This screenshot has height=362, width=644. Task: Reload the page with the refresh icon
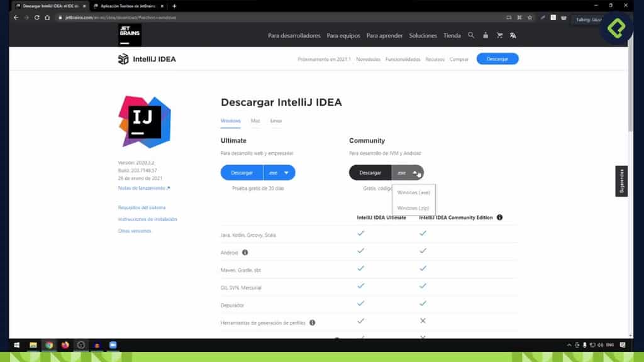37,18
